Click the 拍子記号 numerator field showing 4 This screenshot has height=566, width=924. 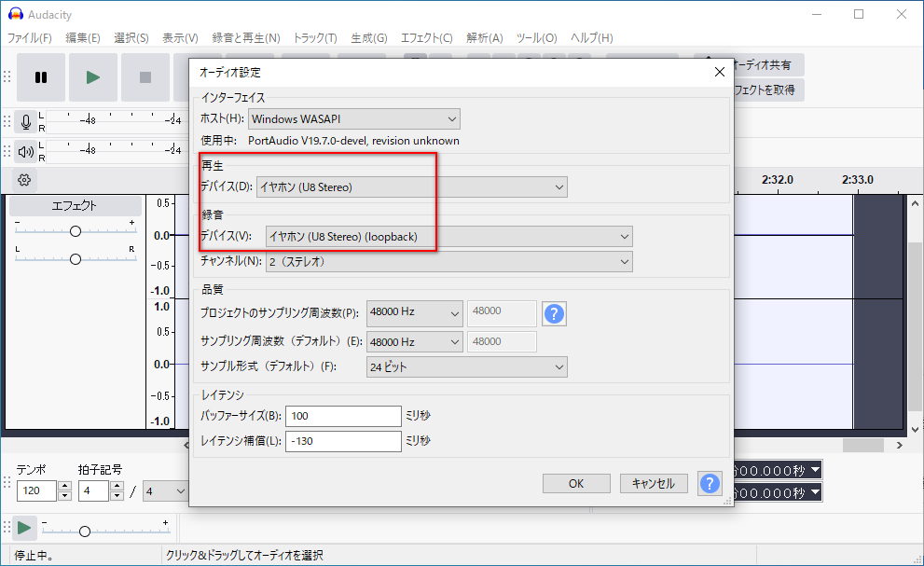click(93, 490)
